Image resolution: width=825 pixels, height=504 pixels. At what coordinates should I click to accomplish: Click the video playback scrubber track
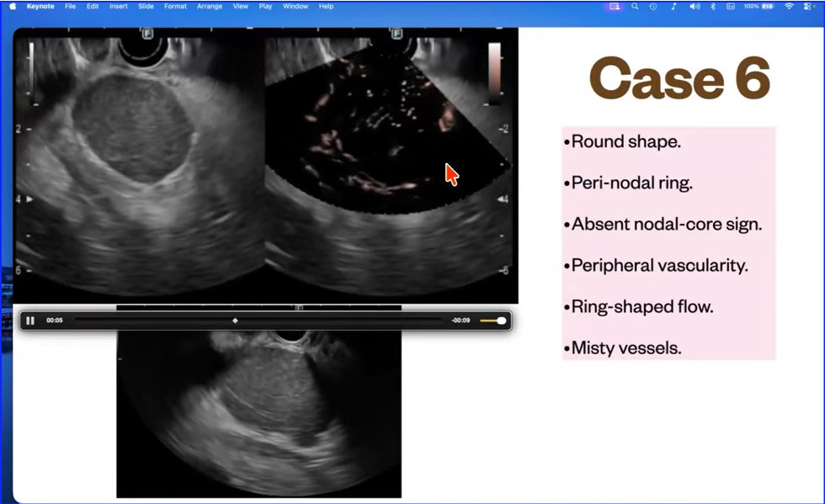click(258, 320)
